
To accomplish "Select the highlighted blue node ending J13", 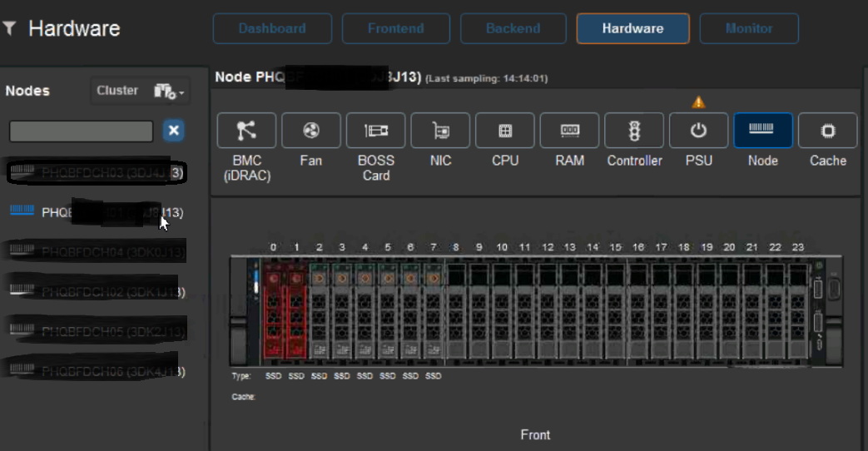I will (97, 212).
